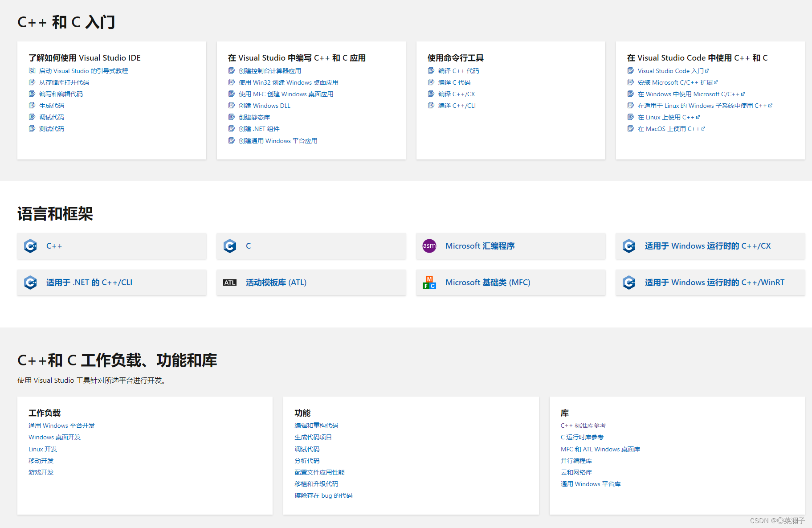Image resolution: width=812 pixels, height=528 pixels.
Task: Click the colorful MFC blocks icon
Action: pos(429,282)
